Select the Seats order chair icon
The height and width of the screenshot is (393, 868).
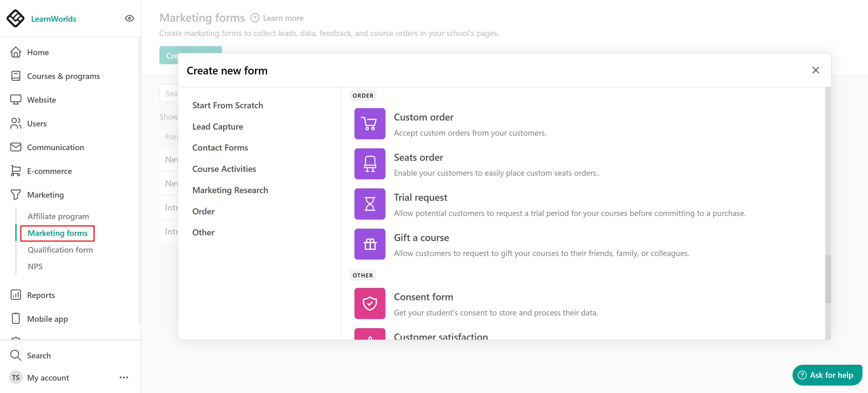coord(370,164)
